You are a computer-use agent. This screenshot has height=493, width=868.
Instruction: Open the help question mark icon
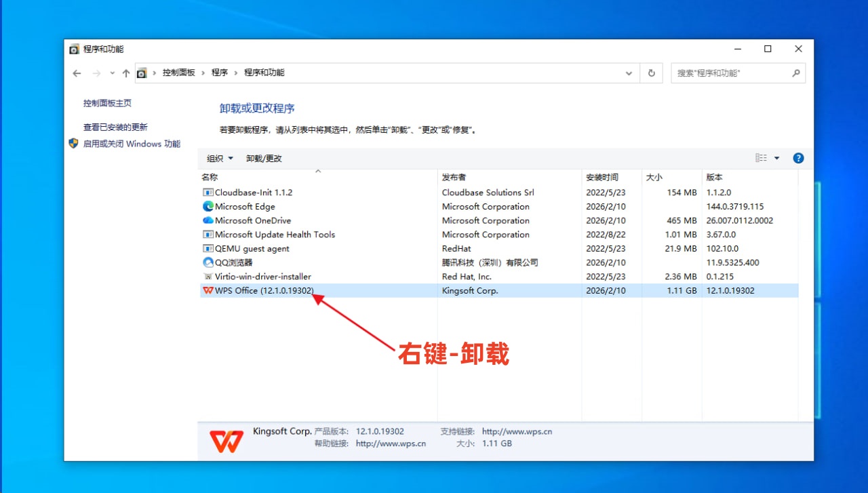pos(798,158)
